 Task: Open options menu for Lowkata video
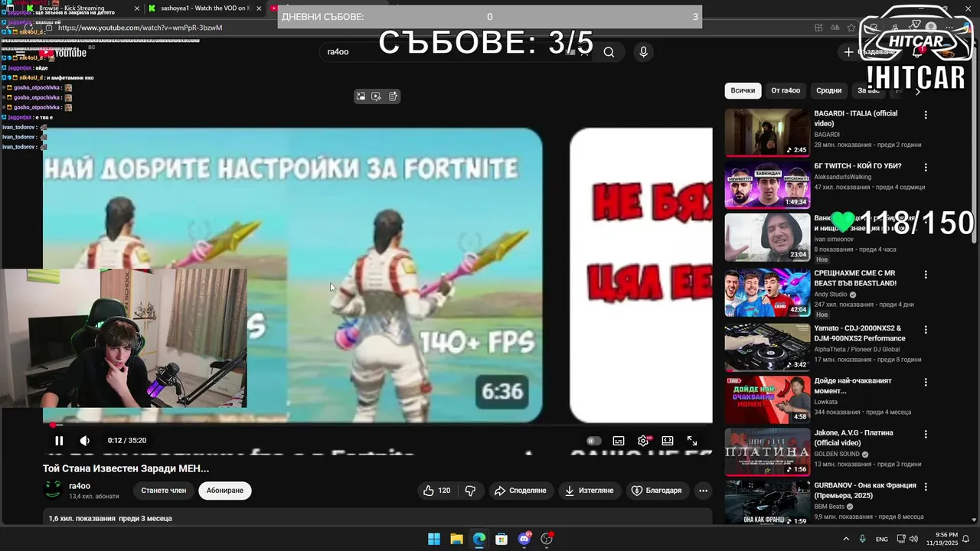926,382
